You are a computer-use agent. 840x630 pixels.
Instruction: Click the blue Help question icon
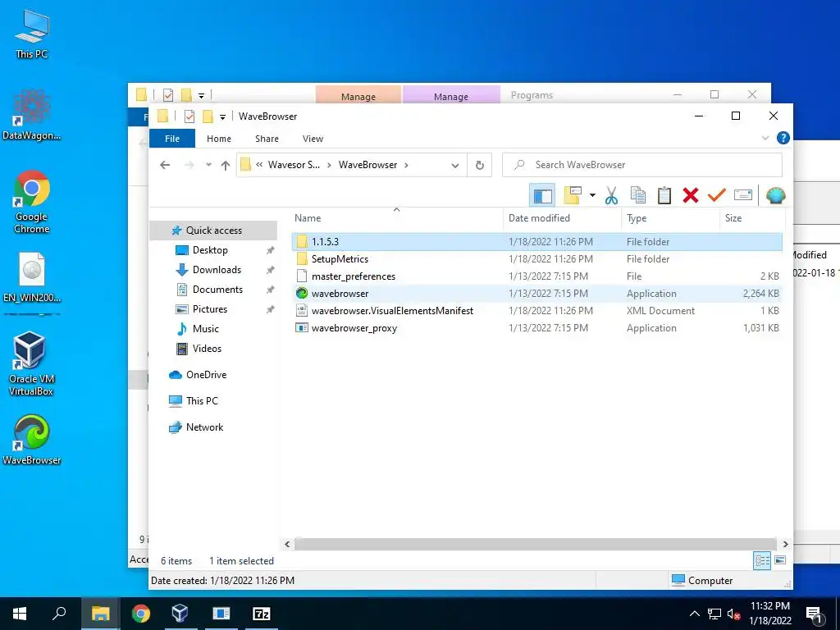click(783, 138)
